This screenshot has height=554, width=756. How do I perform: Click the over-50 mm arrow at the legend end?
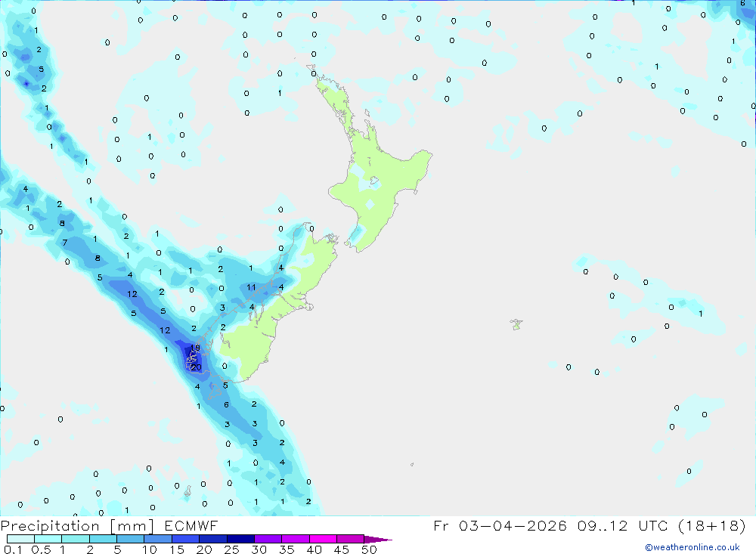[377, 539]
